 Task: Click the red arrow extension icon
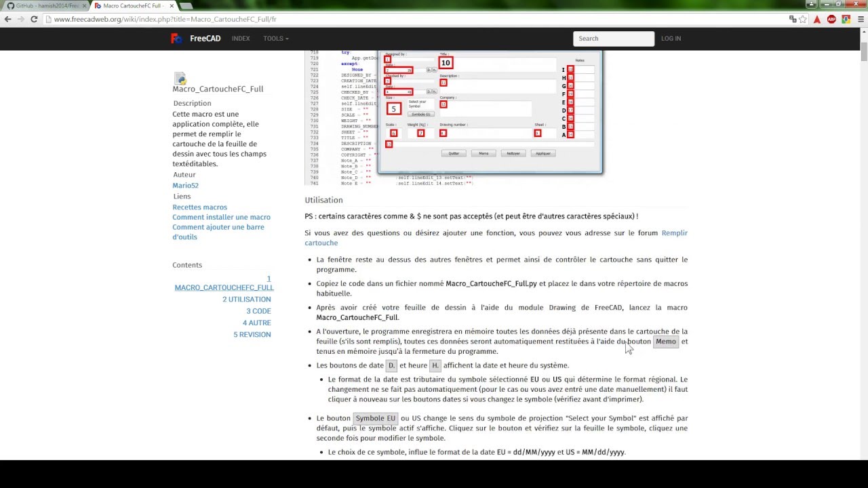coord(818,19)
